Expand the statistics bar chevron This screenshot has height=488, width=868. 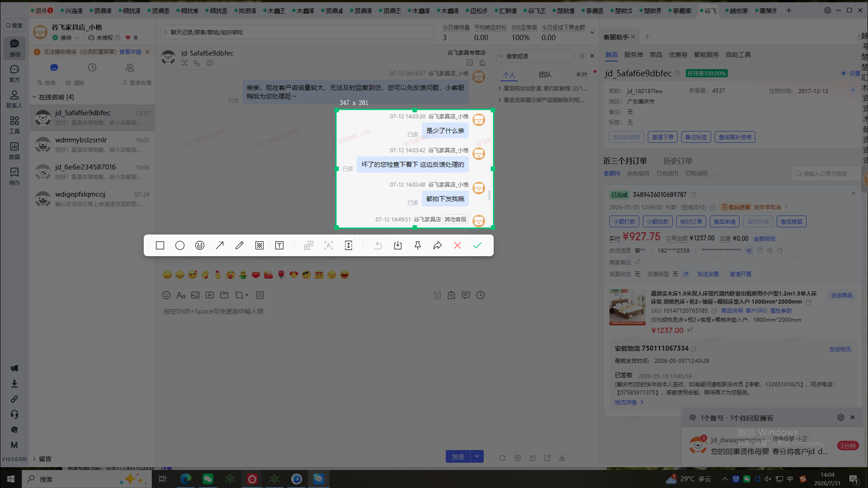point(592,33)
